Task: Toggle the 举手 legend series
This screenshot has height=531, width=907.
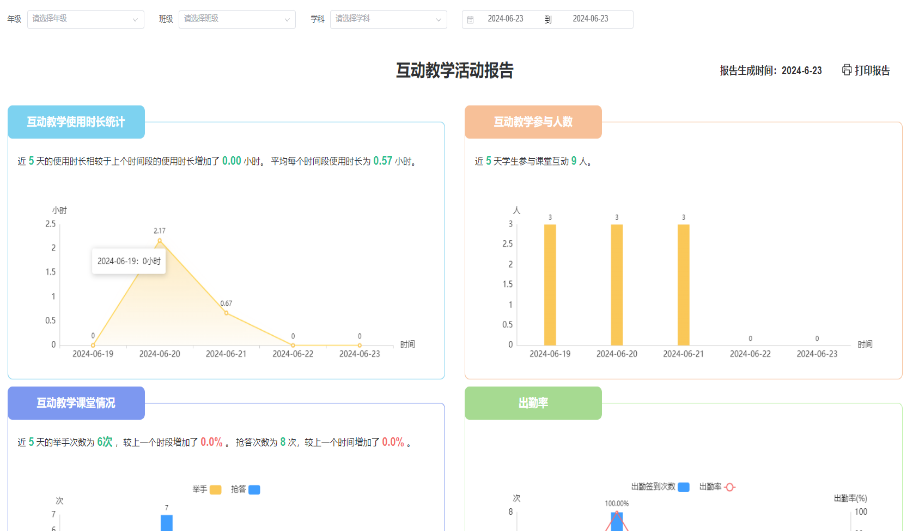Action: pos(215,489)
